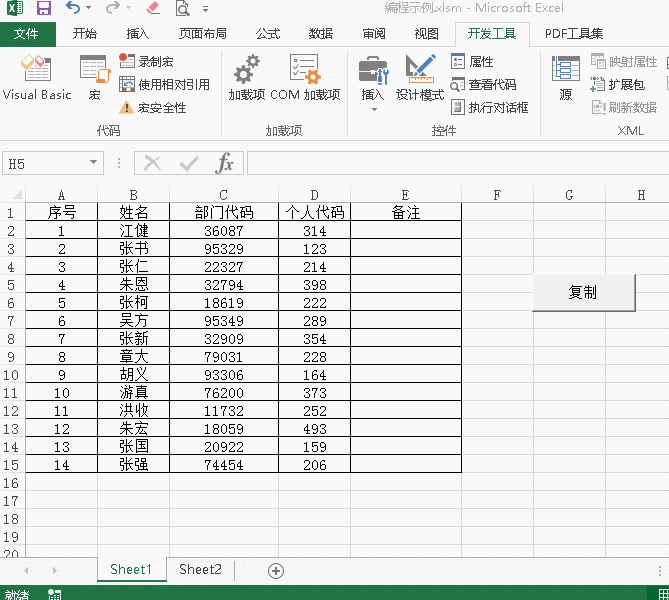Click the formula confirm check button
The height and width of the screenshot is (600, 669).
point(189,163)
